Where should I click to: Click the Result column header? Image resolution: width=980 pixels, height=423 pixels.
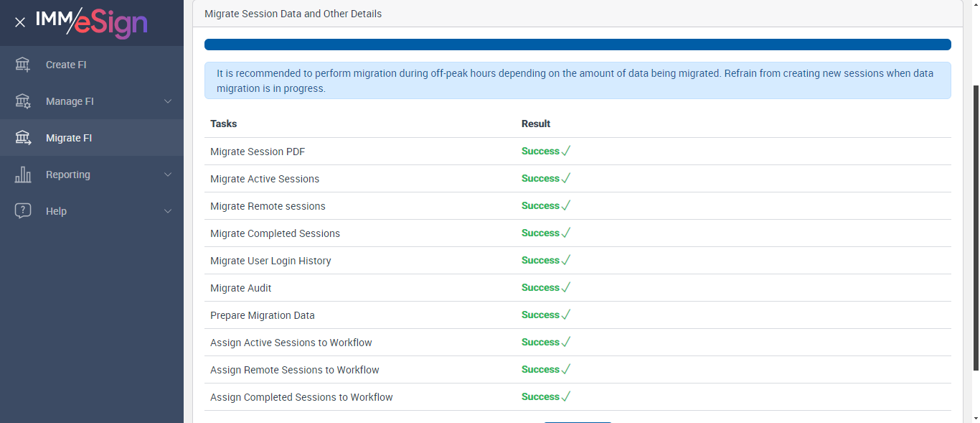click(536, 124)
